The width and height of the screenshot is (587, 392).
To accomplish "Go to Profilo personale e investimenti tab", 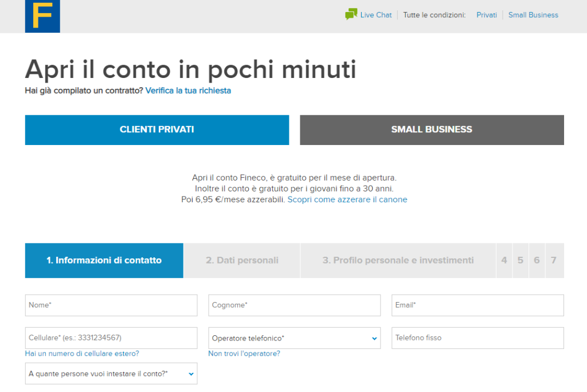I will 398,260.
